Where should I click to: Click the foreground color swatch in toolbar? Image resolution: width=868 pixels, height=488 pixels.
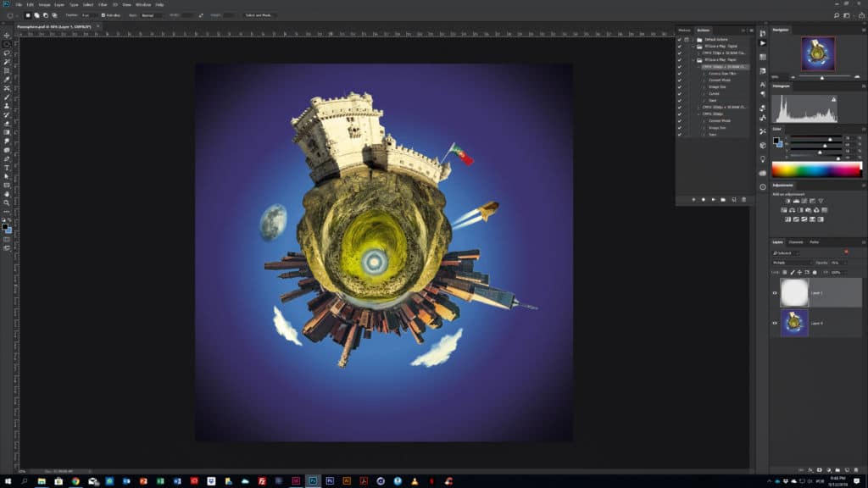[x=5, y=226]
